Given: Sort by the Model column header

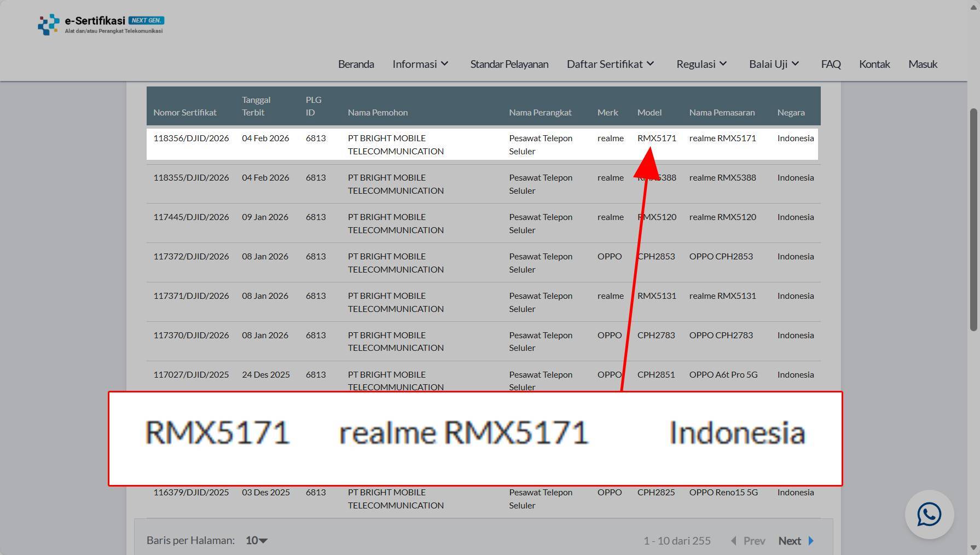Looking at the screenshot, I should tap(650, 112).
